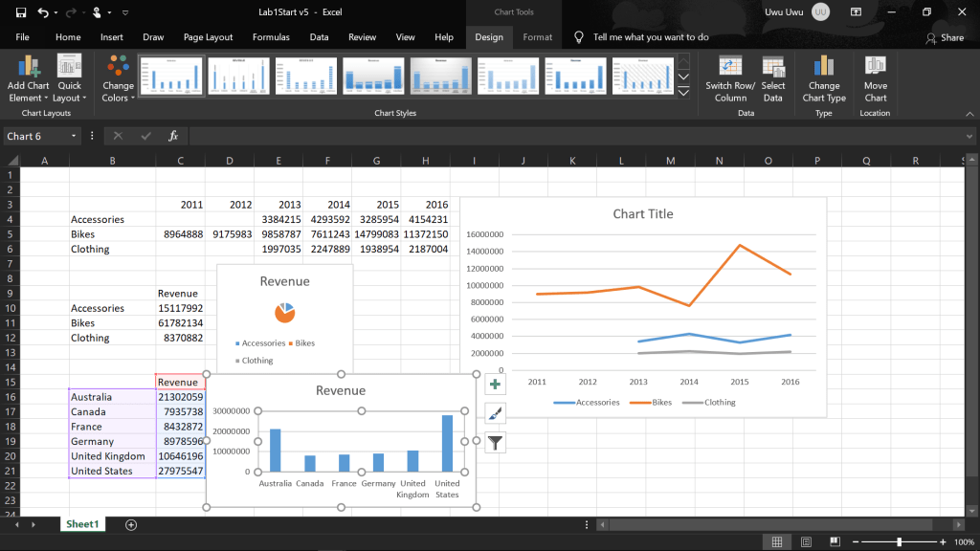This screenshot has height=551, width=980.
Task: Add a new sheet with plus button
Action: [131, 524]
